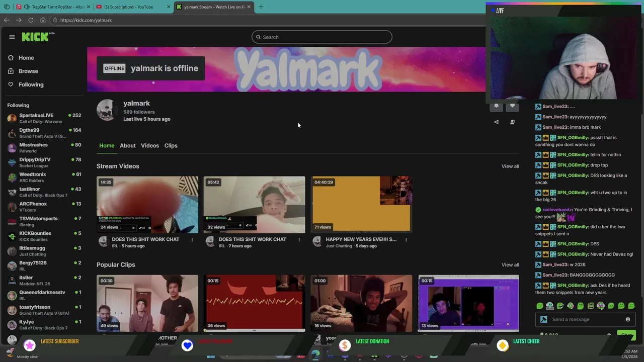Select the last green quick emote
This screenshot has height=362, width=644.
pyautogui.click(x=631, y=306)
